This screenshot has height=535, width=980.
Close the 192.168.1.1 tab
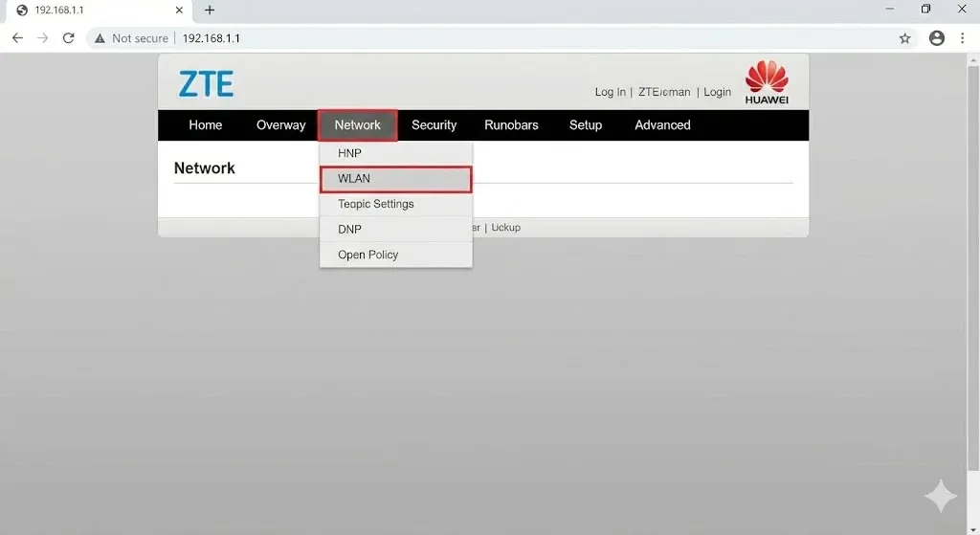pyautogui.click(x=179, y=10)
